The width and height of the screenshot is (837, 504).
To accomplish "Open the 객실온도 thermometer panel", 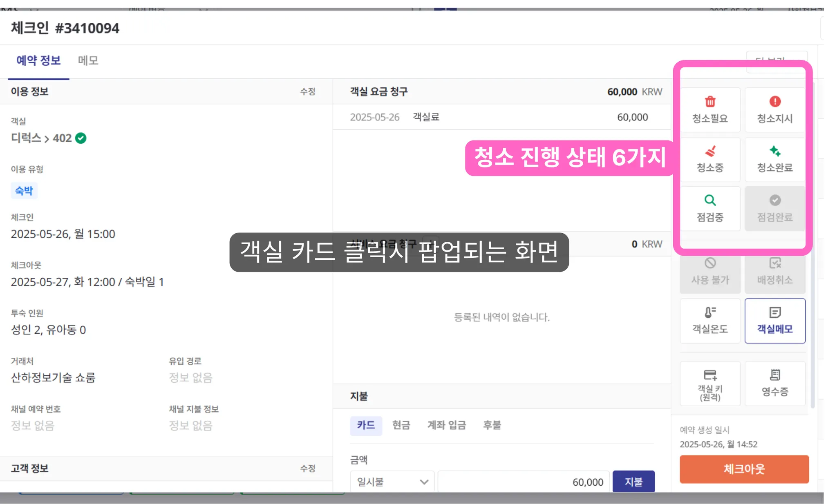I will [710, 321].
